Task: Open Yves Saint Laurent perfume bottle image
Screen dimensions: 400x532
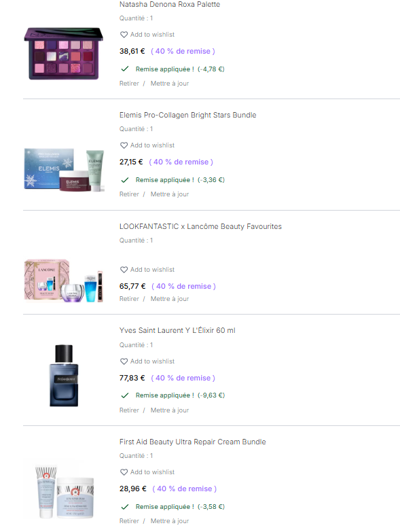Action: click(x=64, y=376)
